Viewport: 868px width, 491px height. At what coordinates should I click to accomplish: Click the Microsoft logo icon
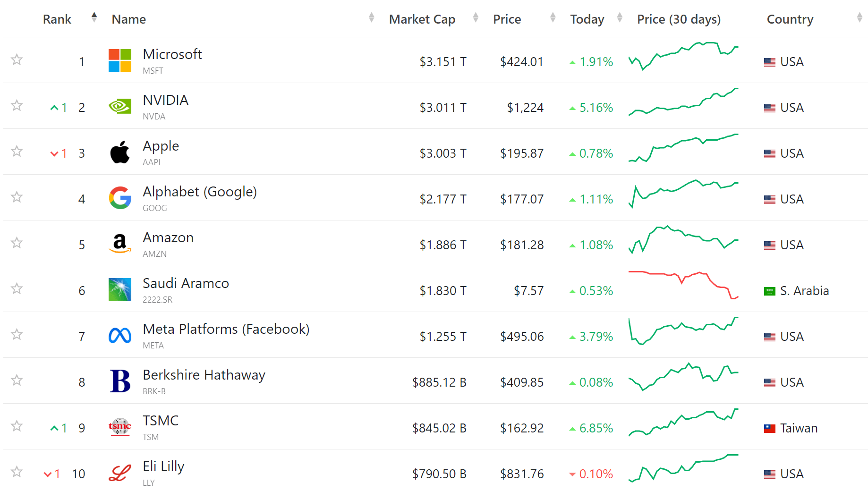(119, 60)
